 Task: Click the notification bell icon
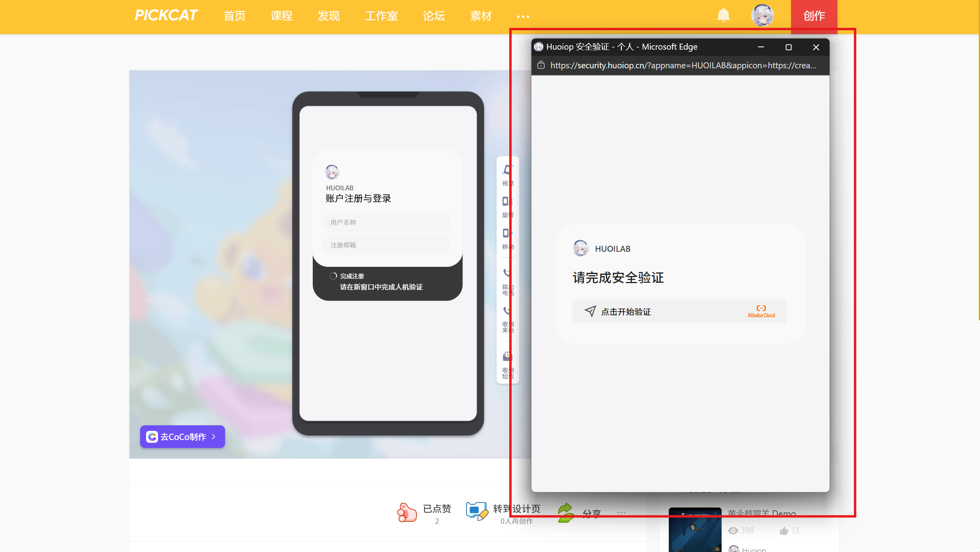click(723, 15)
